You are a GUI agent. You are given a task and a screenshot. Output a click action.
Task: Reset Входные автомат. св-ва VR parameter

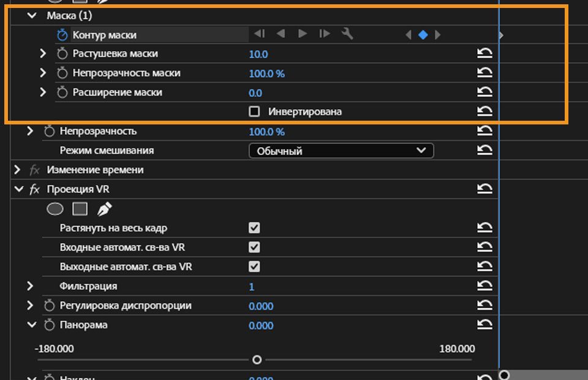484,247
